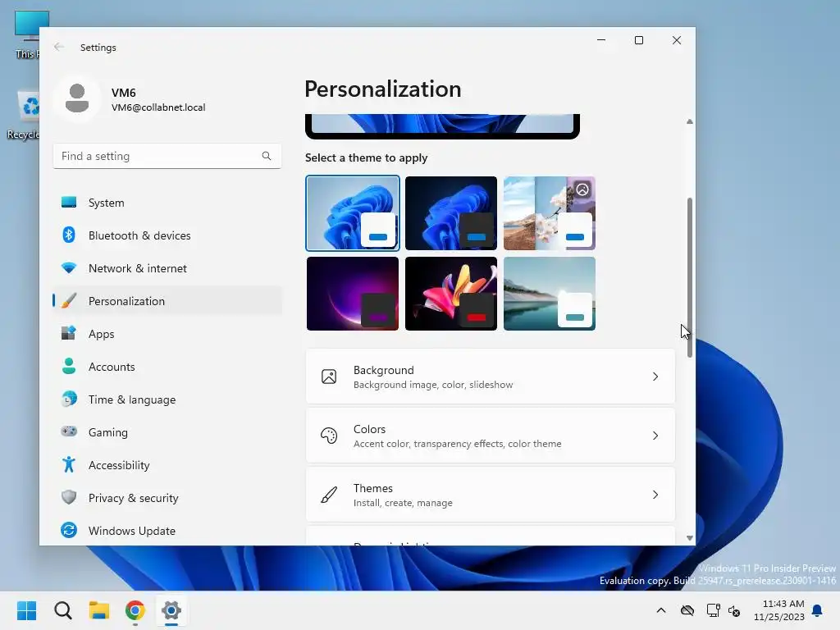Open Windows Update settings
840x630 pixels.
point(167,531)
